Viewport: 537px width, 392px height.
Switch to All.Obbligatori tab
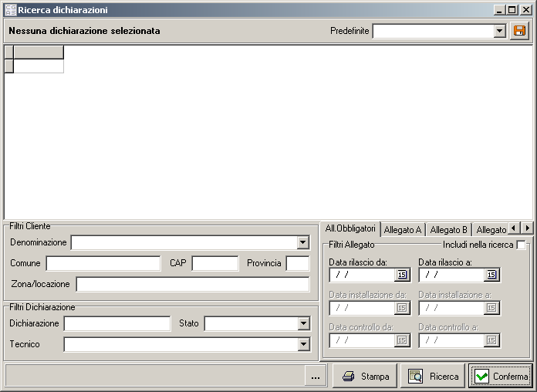[350, 228]
